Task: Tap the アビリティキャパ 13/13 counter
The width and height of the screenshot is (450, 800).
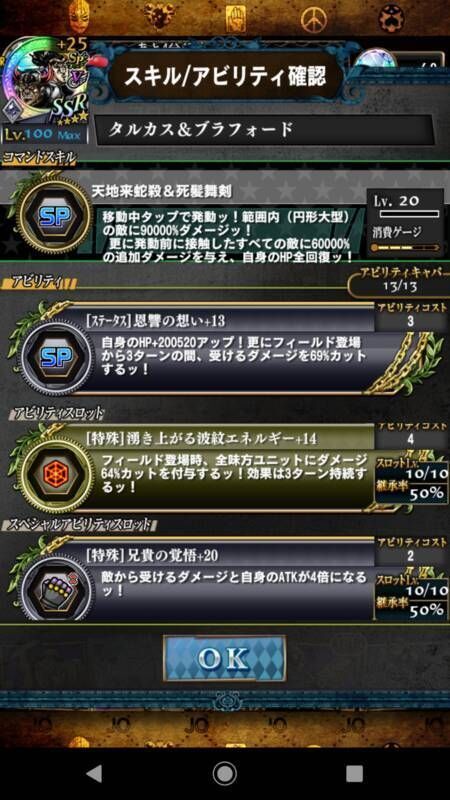Action: [x=399, y=280]
